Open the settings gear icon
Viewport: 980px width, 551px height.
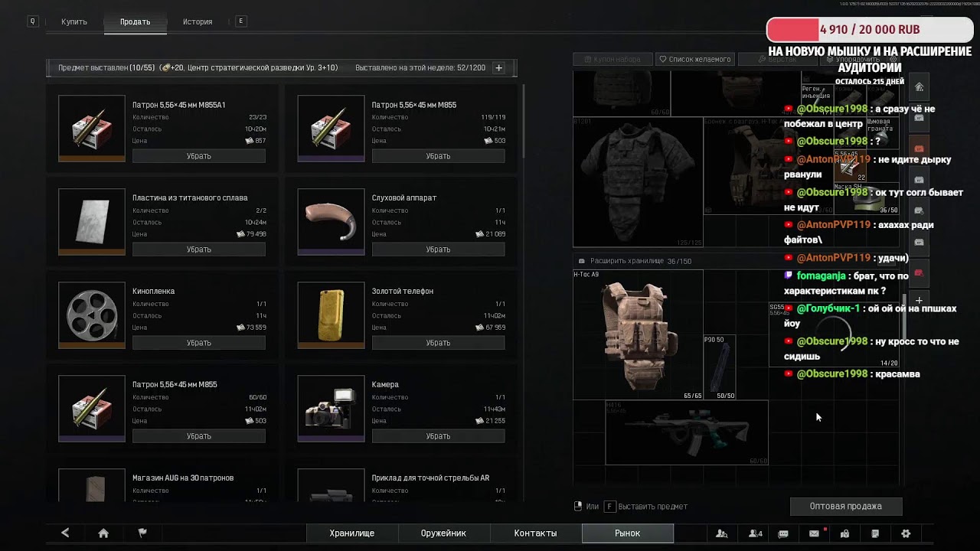(906, 533)
